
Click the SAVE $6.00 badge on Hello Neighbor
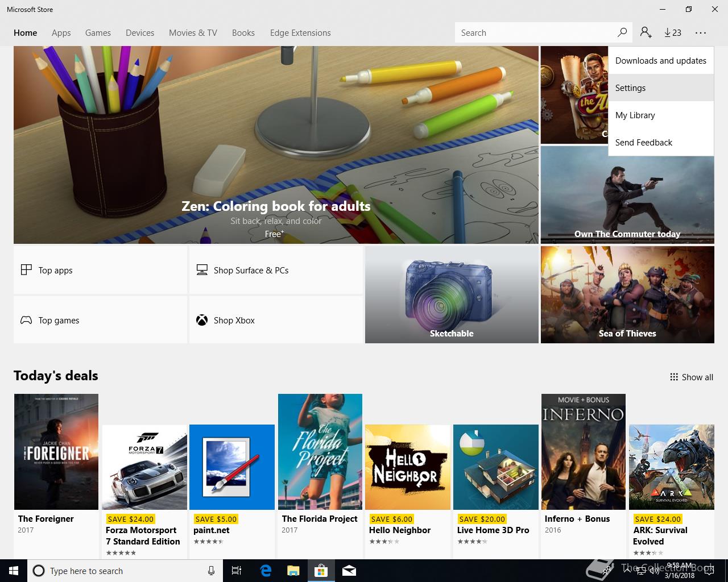point(391,519)
